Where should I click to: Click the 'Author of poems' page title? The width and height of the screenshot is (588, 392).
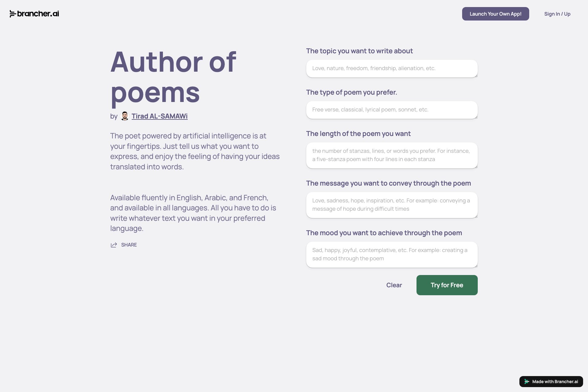tap(173, 78)
